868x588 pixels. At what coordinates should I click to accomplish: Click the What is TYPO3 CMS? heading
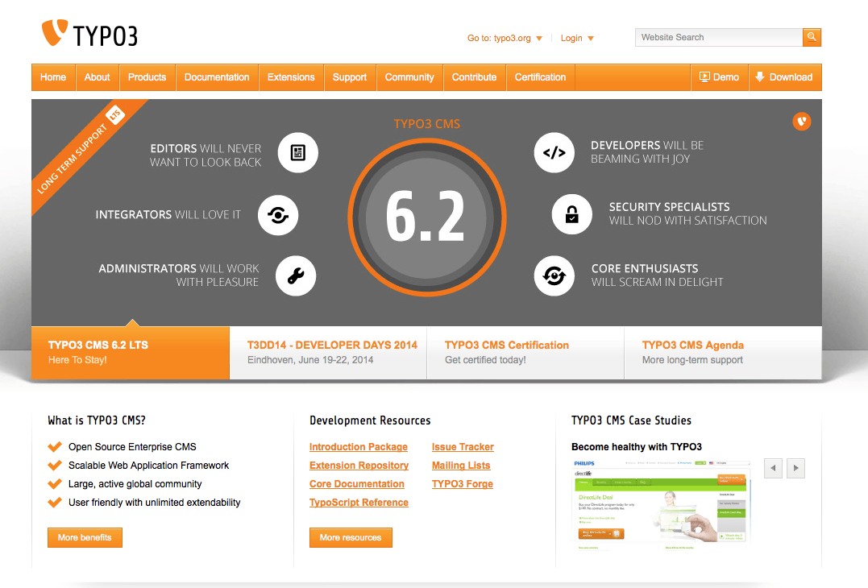point(97,420)
